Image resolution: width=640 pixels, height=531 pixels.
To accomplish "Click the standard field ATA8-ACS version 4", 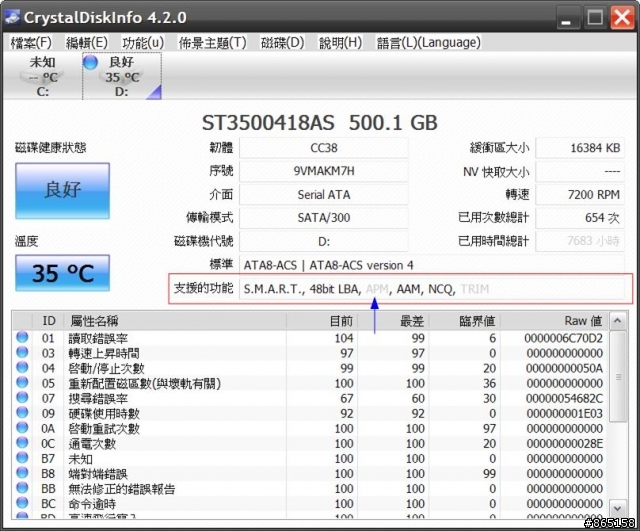I will (x=432, y=265).
